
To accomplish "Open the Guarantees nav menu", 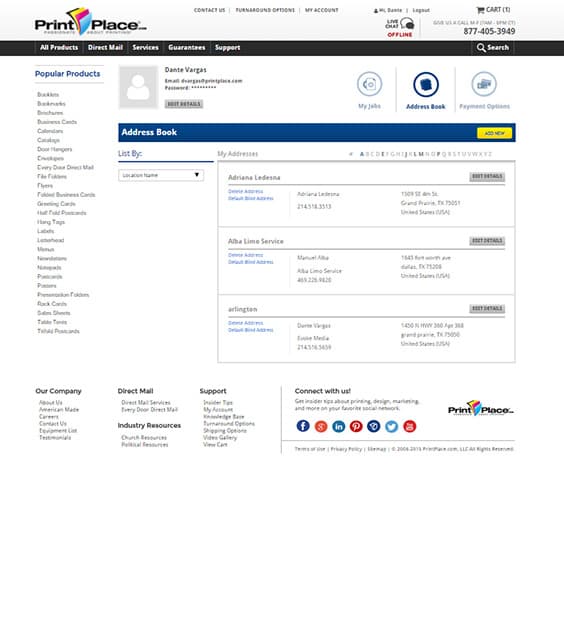I will click(x=187, y=48).
